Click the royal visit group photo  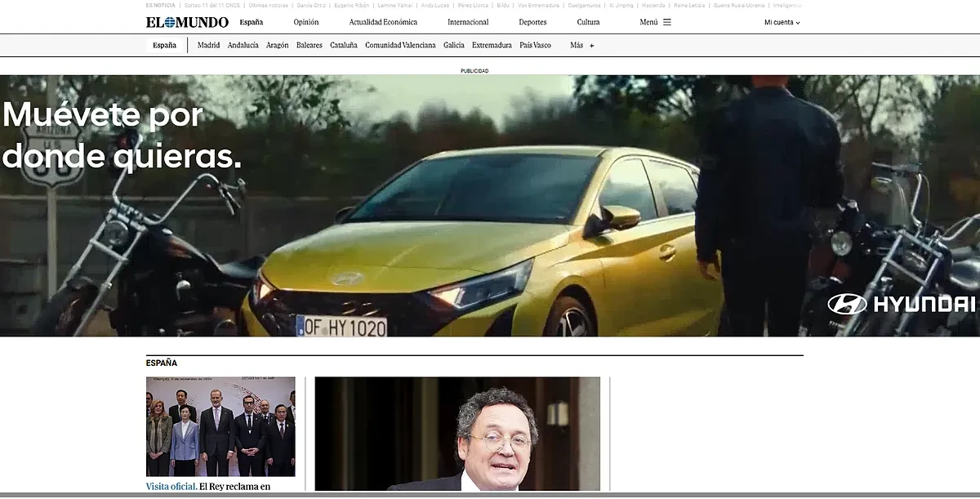tap(220, 425)
